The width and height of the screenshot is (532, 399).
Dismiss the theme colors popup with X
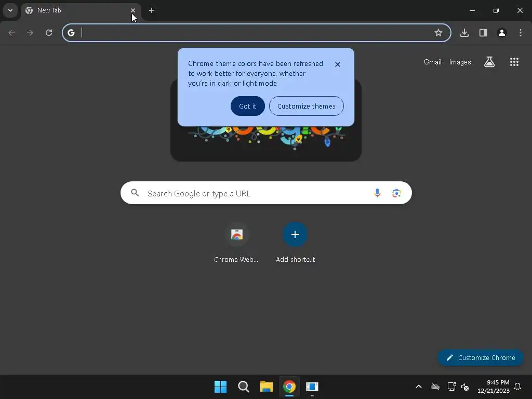pos(338,64)
